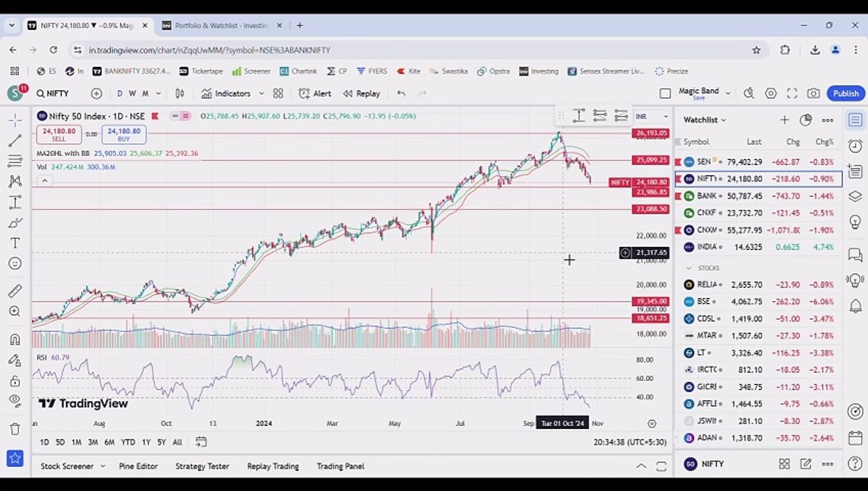The height and width of the screenshot is (491, 868).
Task: Add a symbol to the Watchlist
Action: pyautogui.click(x=784, y=120)
